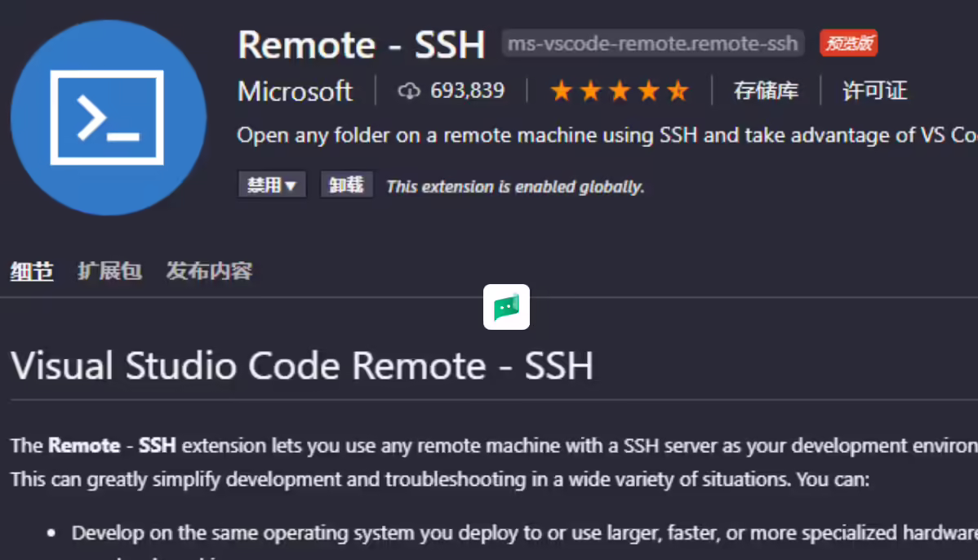
Task: Click the 693,839 install count
Action: click(467, 91)
